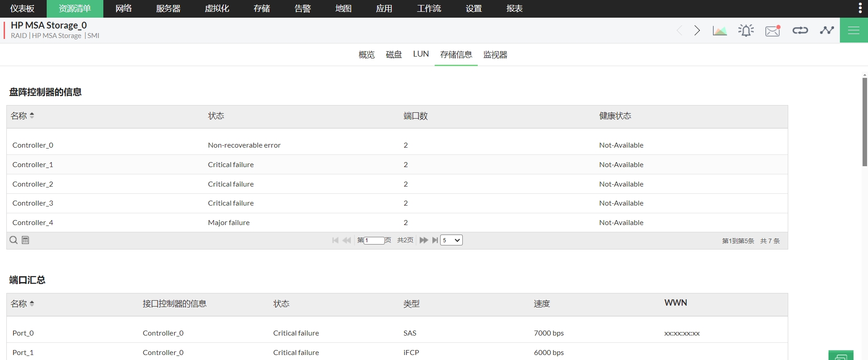Click the Controller_3 name cell
868x360 pixels.
(33, 203)
